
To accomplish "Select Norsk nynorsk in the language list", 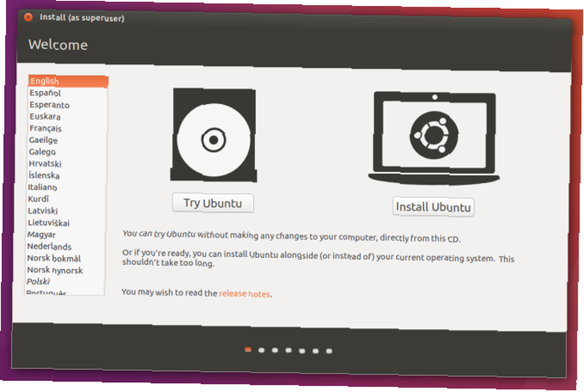I will (x=65, y=270).
